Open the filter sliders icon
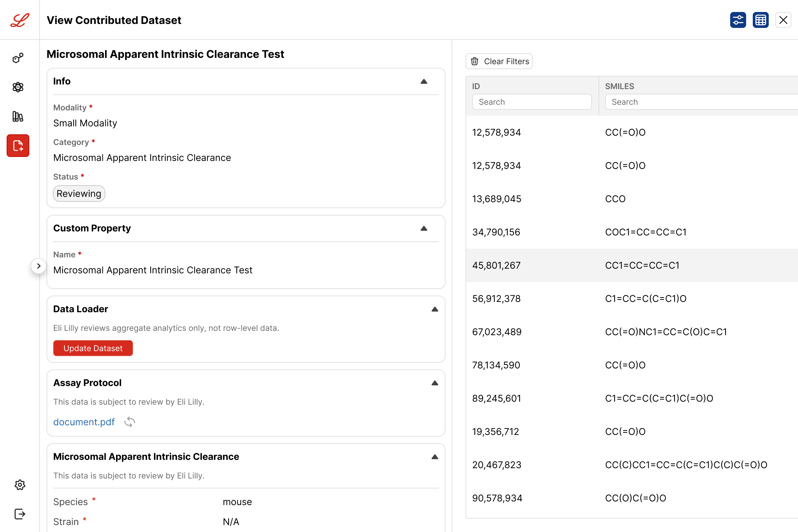 point(738,20)
